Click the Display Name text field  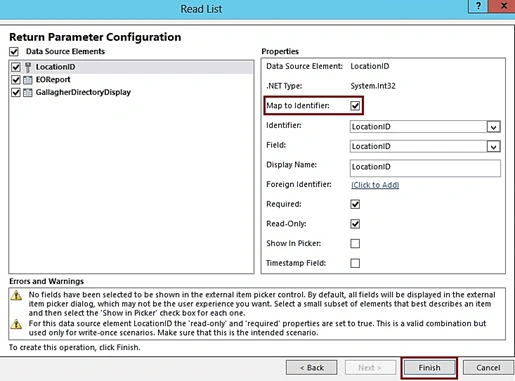tap(425, 168)
